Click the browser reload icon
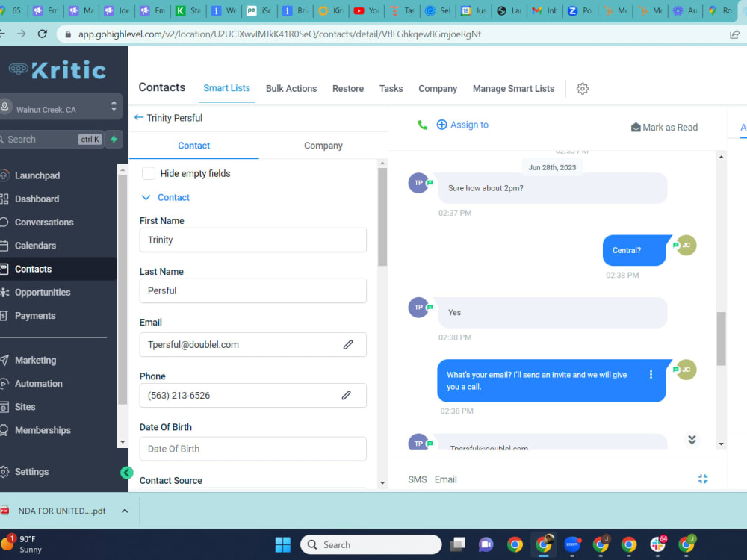Screen dimensions: 747x560 pos(43,34)
